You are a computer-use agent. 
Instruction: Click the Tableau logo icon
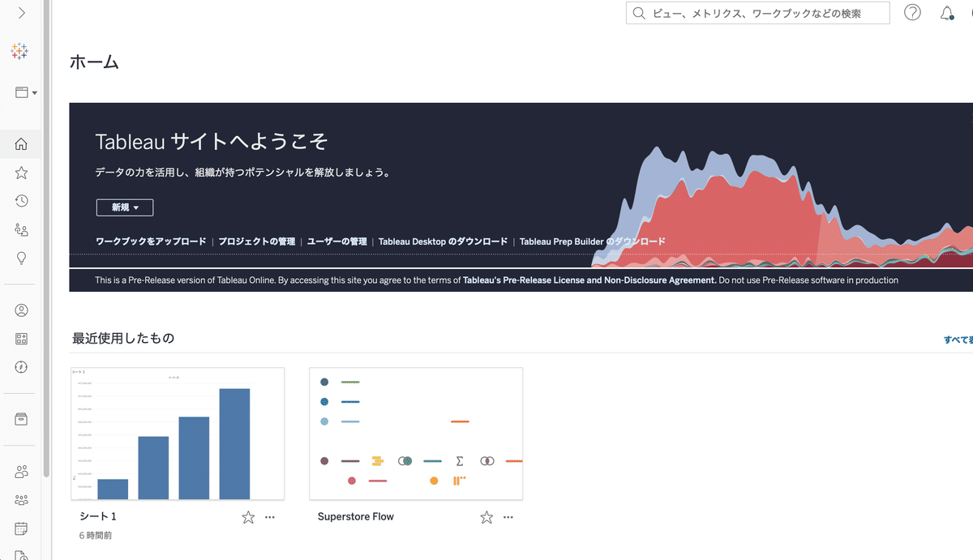(20, 51)
